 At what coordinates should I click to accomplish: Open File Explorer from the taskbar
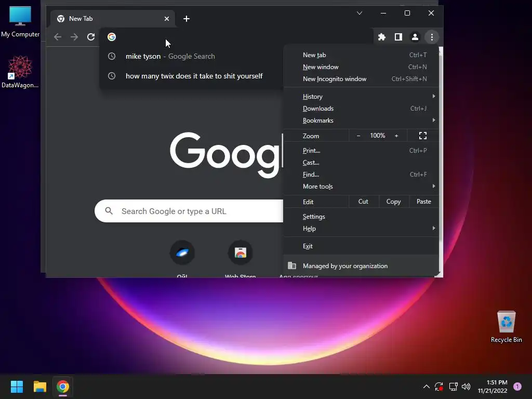click(x=39, y=387)
